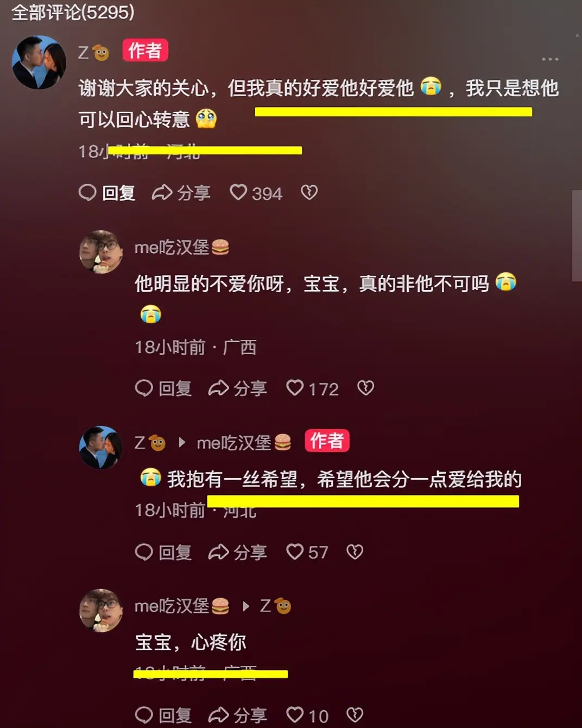Like the bottom comment with 10 likes
The width and height of the screenshot is (582, 728).
[x=307, y=716]
